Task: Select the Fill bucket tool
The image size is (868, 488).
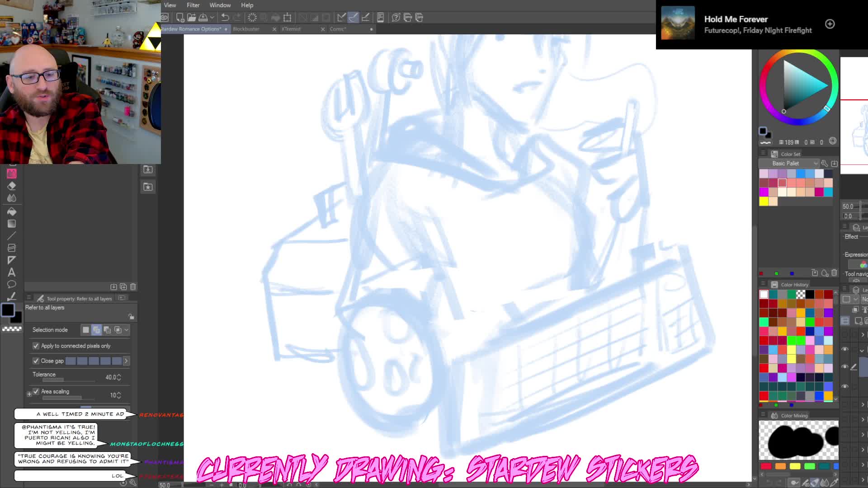Action: point(12,211)
